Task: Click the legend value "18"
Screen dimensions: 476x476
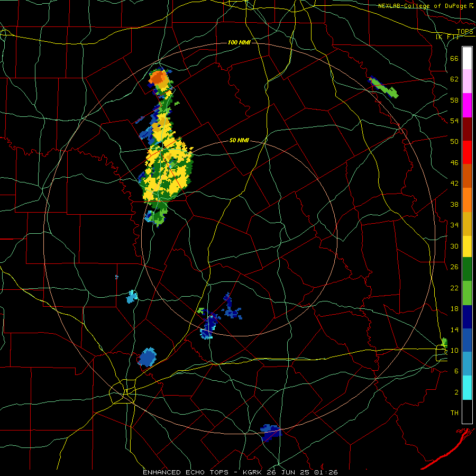Action: pyautogui.click(x=454, y=309)
